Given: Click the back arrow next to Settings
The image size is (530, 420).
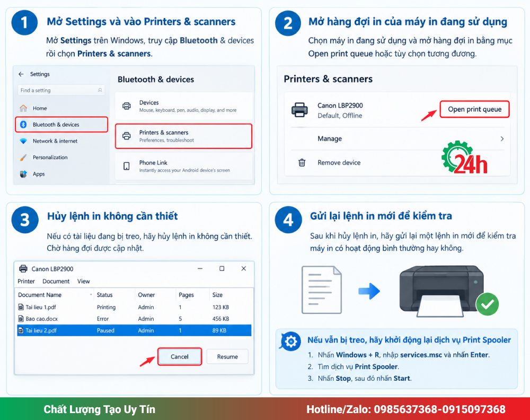Looking at the screenshot, I should (21, 74).
